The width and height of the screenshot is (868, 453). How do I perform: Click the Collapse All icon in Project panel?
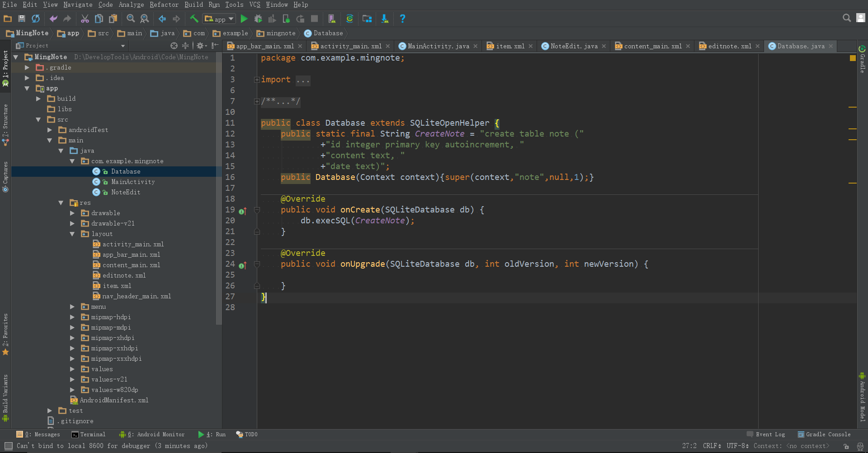(185, 46)
